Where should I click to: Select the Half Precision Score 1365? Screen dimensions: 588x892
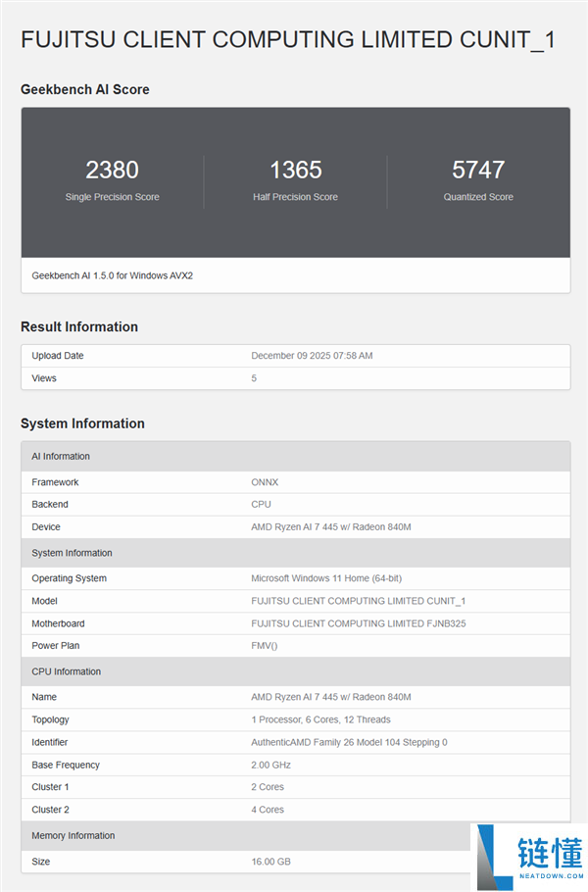295,170
